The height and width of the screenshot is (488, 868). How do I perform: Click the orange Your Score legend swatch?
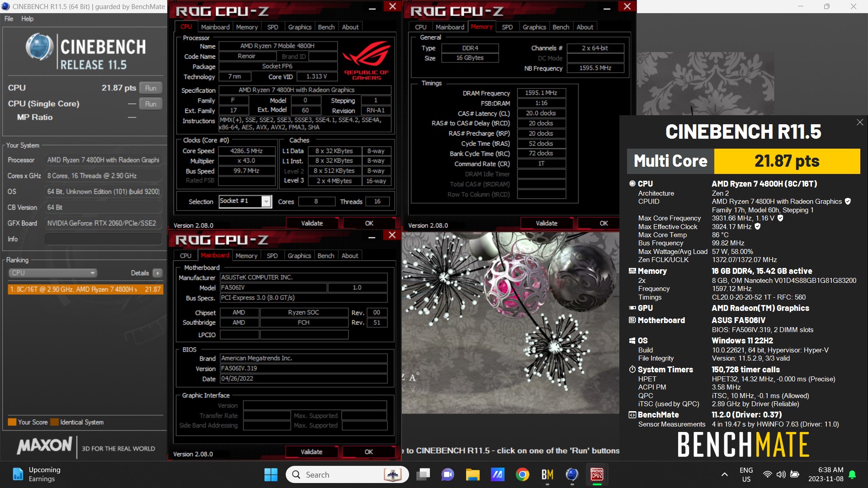[12, 422]
